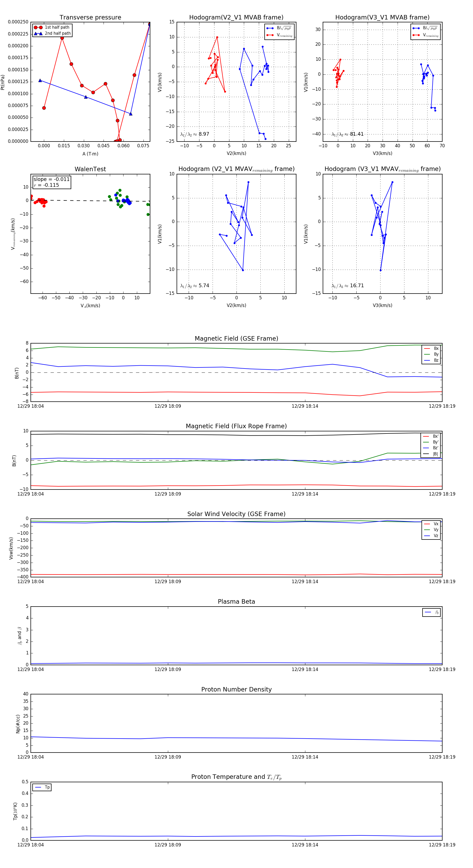The image size is (473, 868).
Task: Click '|B|' legend entry in Flux Rope plot
Action: click(x=431, y=454)
